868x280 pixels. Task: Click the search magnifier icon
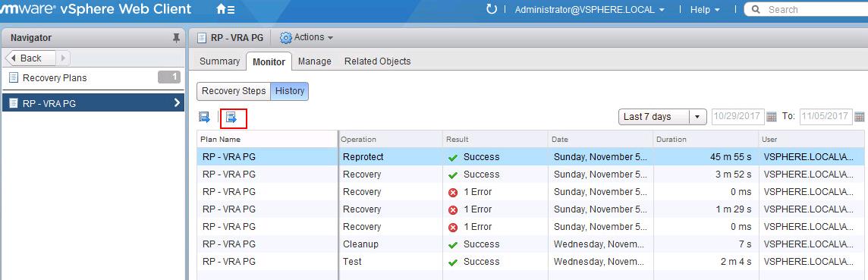(x=756, y=9)
